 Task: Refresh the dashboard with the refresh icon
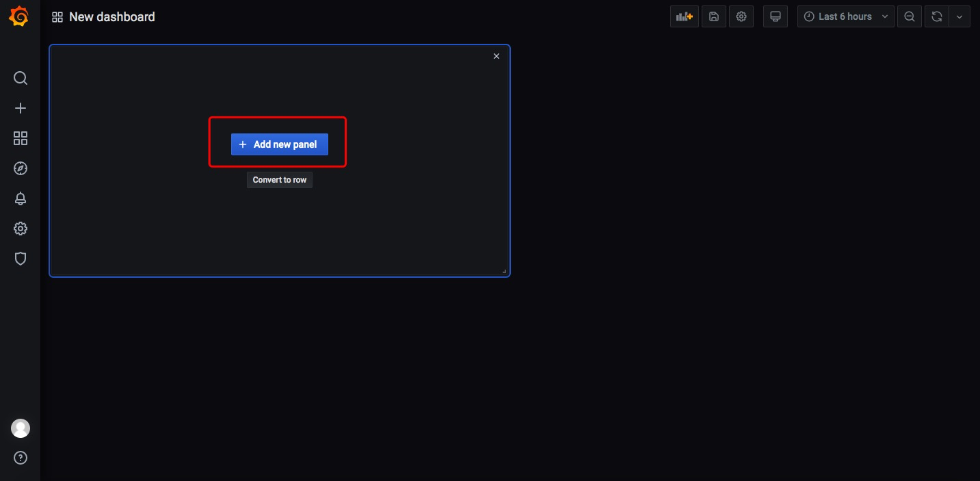937,16
